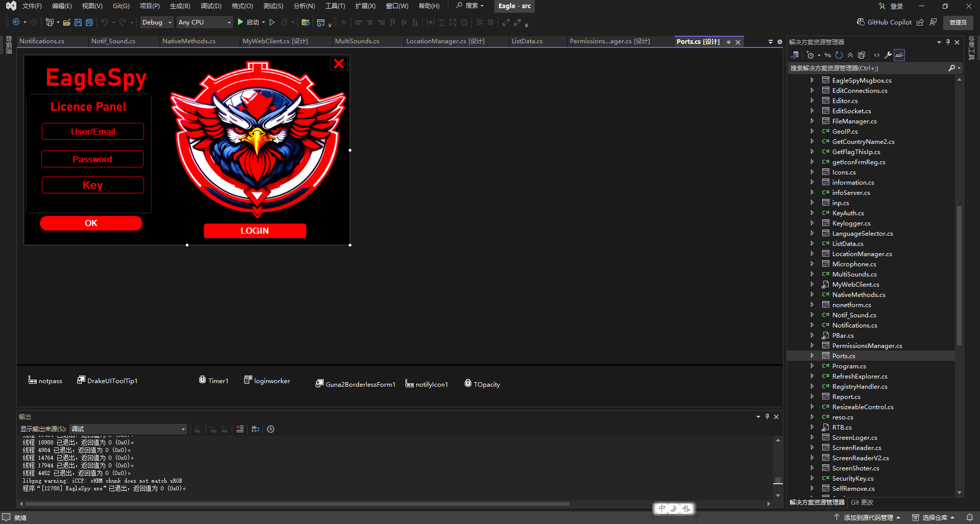
Task: Click the Show All Files icon
Action: (862, 55)
